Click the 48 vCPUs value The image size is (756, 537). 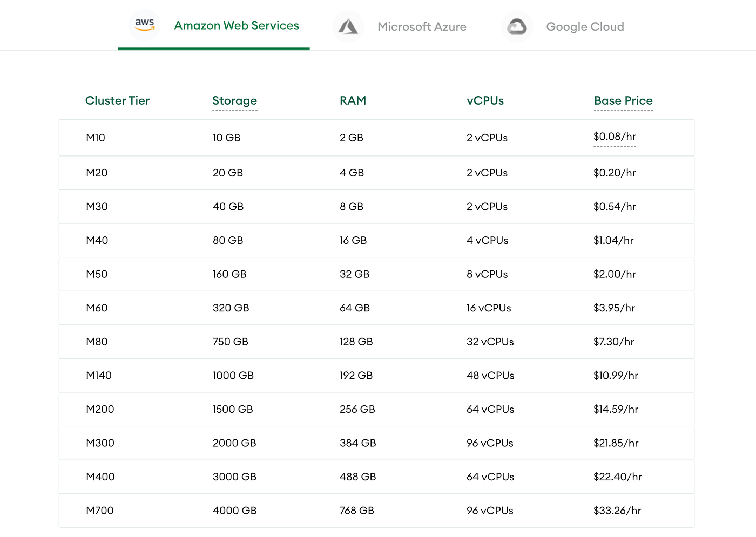click(490, 375)
